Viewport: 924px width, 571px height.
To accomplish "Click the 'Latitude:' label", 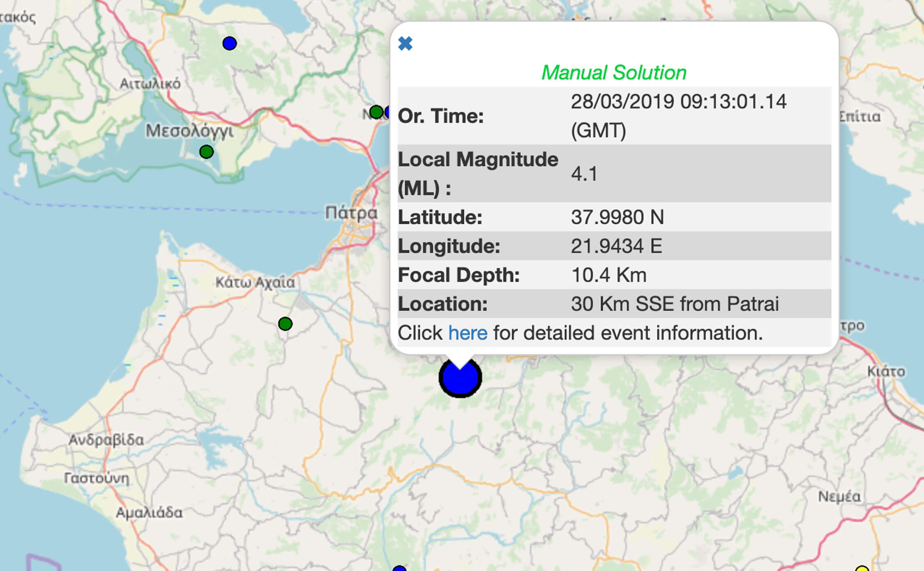I will pyautogui.click(x=440, y=217).
